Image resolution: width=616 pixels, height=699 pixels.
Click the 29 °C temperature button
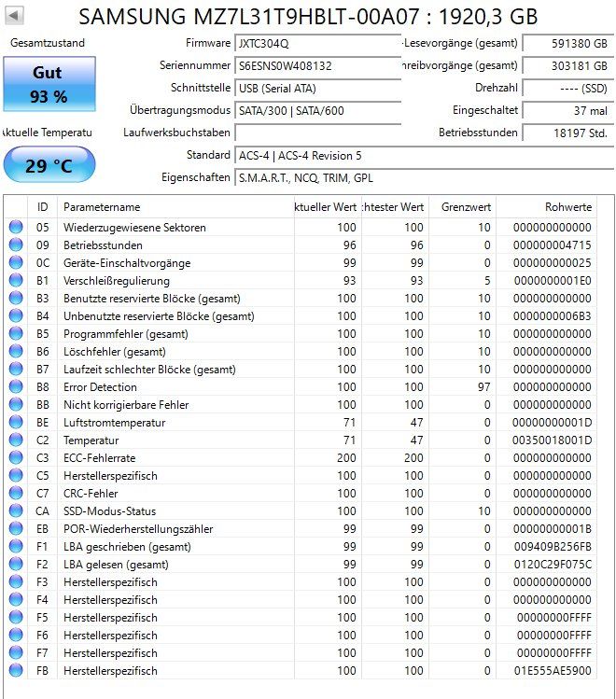pos(49,165)
